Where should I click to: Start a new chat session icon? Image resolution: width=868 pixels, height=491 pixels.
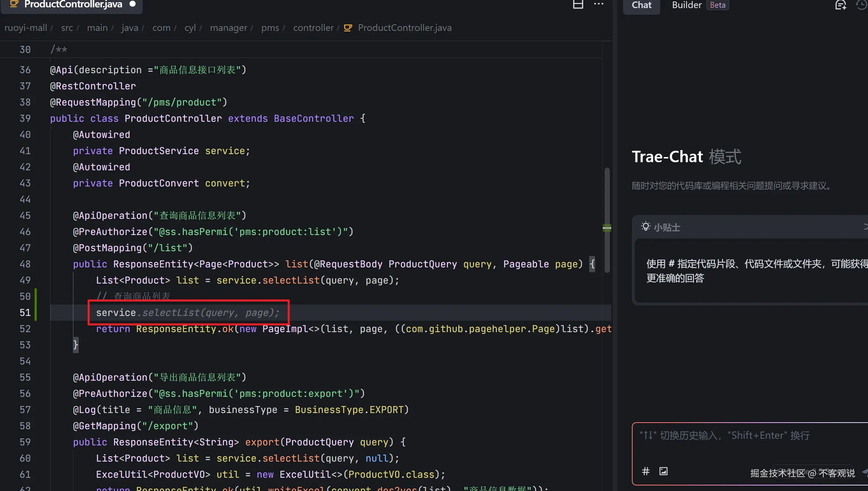click(x=840, y=5)
